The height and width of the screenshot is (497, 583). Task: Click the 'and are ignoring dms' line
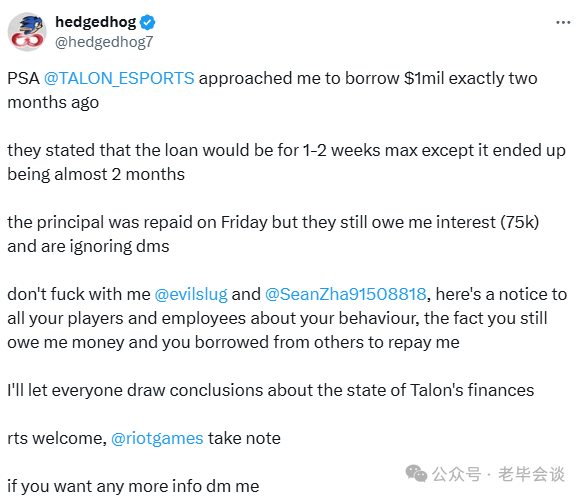click(x=88, y=246)
